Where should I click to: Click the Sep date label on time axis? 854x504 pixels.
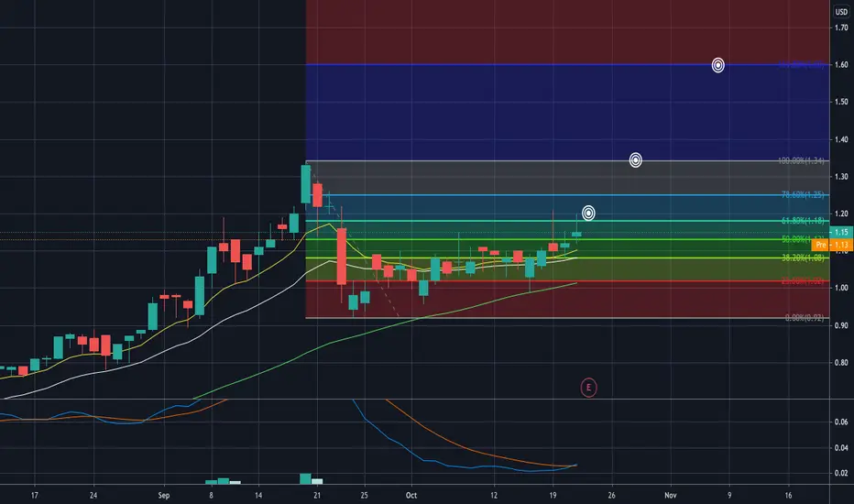point(164,495)
